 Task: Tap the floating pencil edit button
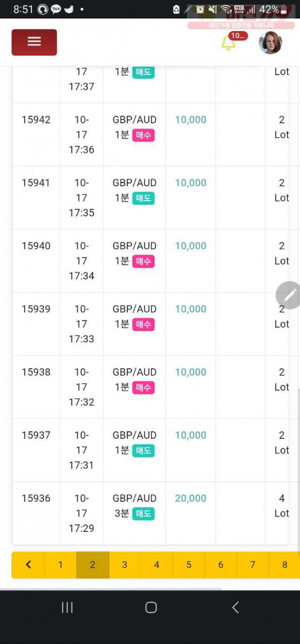[x=289, y=295]
